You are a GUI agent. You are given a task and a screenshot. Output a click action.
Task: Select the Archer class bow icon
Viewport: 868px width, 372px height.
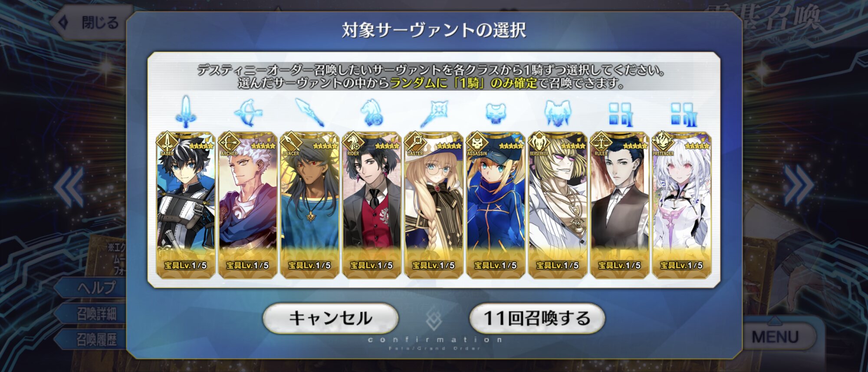[x=248, y=113]
